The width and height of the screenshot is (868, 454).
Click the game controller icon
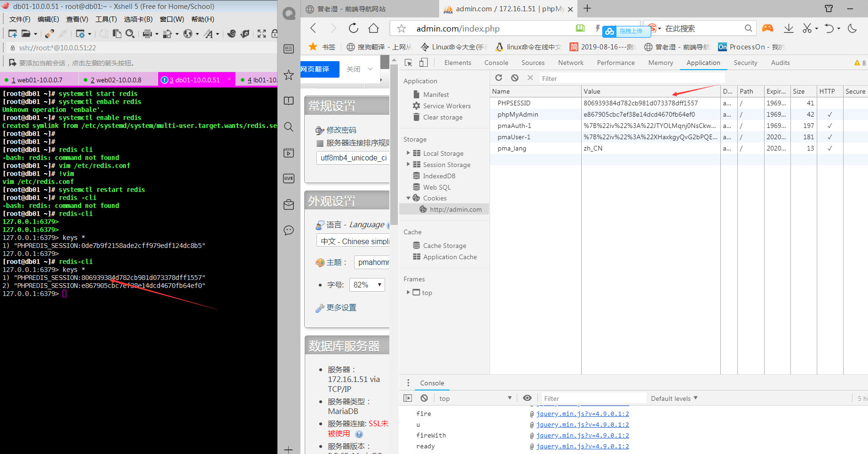(767, 28)
